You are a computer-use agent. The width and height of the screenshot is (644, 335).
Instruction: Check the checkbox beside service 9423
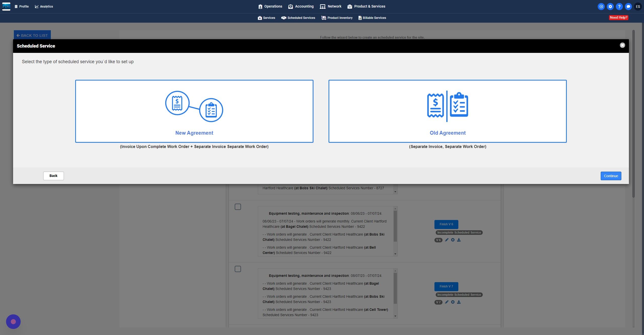click(238, 269)
